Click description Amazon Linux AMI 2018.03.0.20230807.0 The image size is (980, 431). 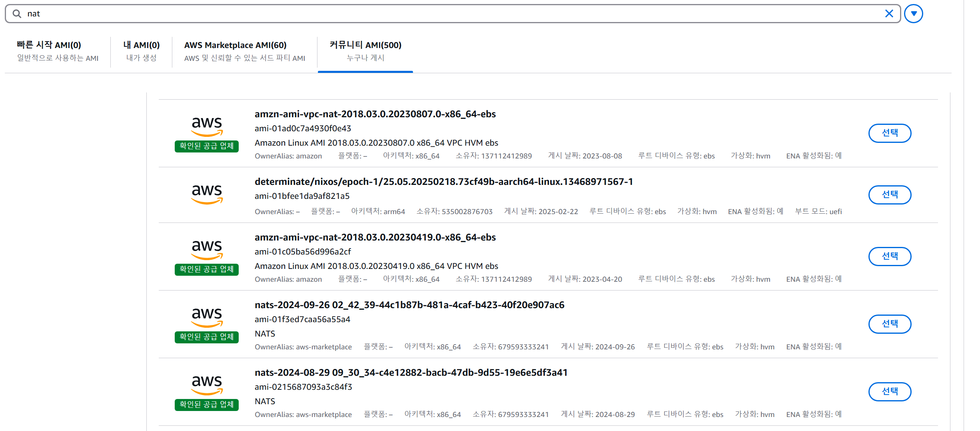pyautogui.click(x=376, y=143)
